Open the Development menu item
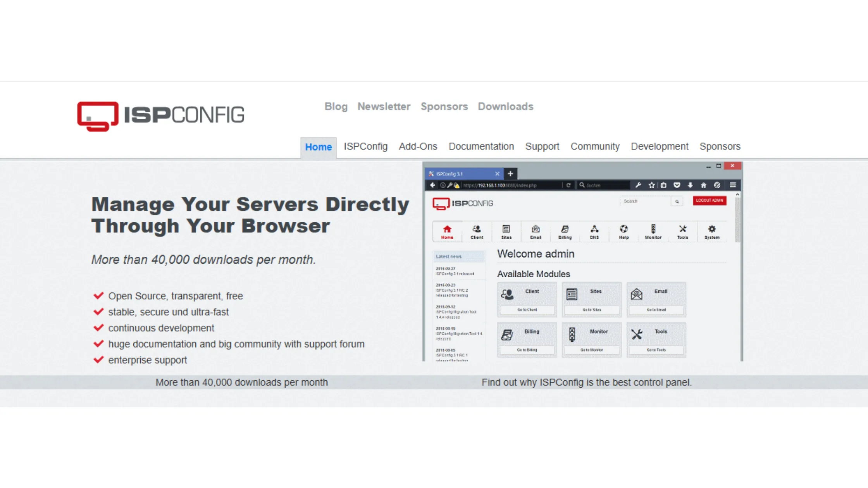This screenshot has width=868, height=488. coord(660,146)
